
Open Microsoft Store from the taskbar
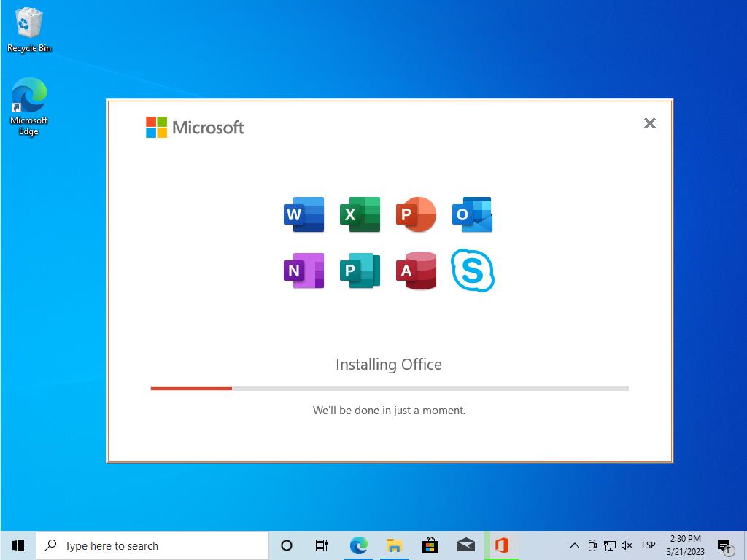tap(430, 545)
